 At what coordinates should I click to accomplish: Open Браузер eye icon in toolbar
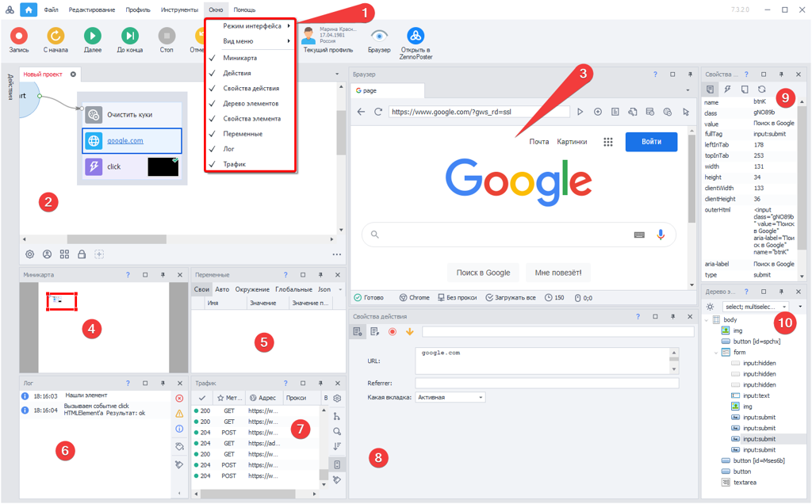[x=379, y=36]
